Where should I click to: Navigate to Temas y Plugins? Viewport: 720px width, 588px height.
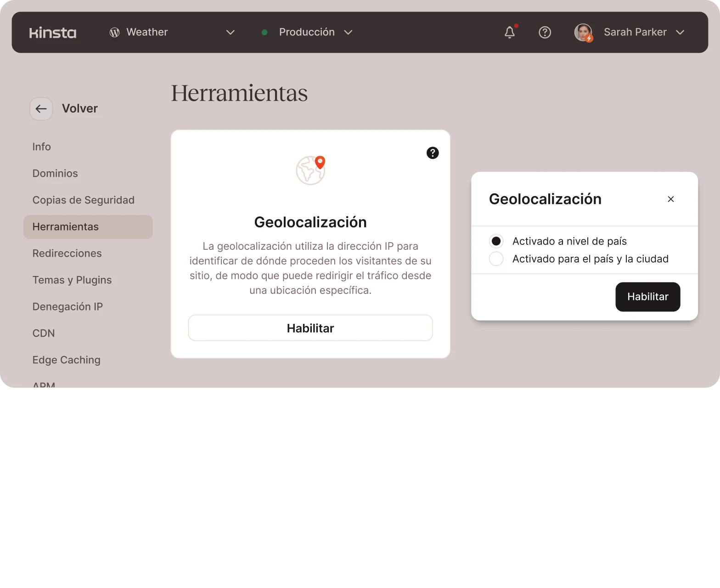coord(72,280)
